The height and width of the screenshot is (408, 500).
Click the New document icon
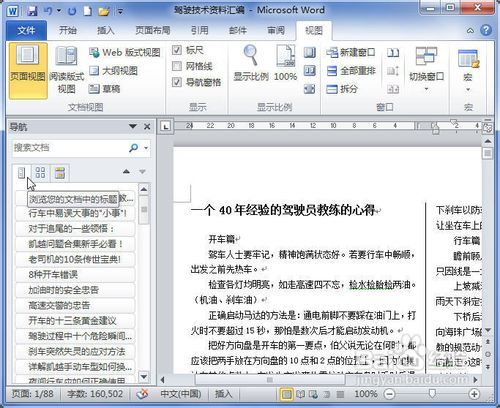pos(88,11)
